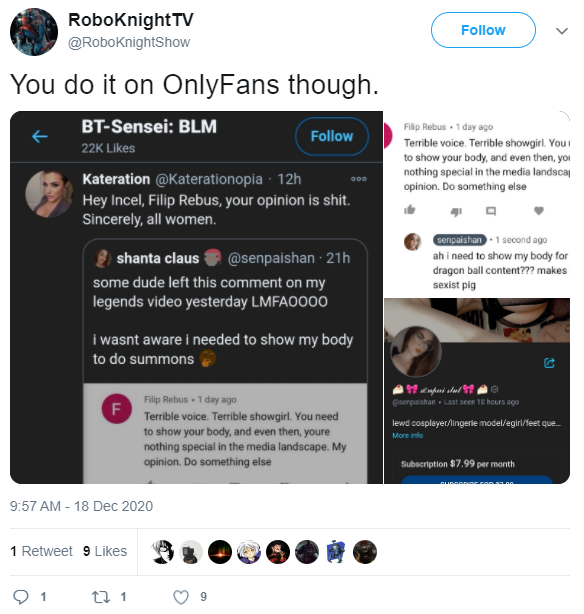584x614 pixels.
Task: View the 9 Likes list
Action: tap(105, 551)
